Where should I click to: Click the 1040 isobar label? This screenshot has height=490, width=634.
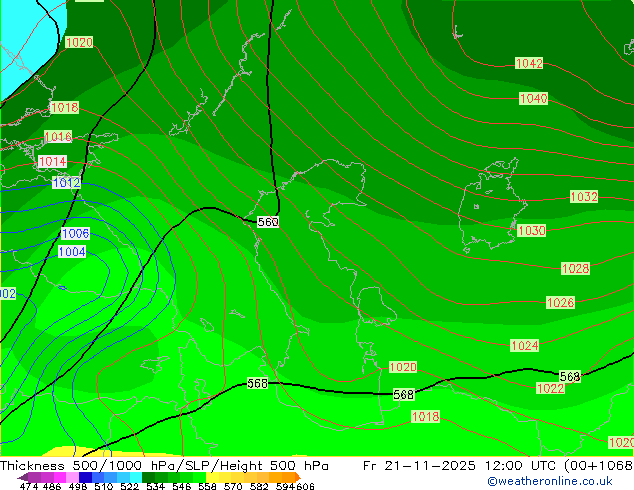point(533,98)
